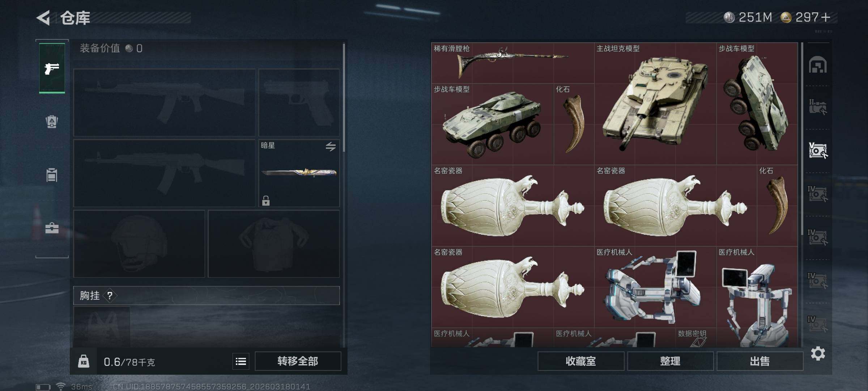This screenshot has width=868, height=391.
Task: Open the backpack tab in left sidebar
Action: tap(52, 121)
